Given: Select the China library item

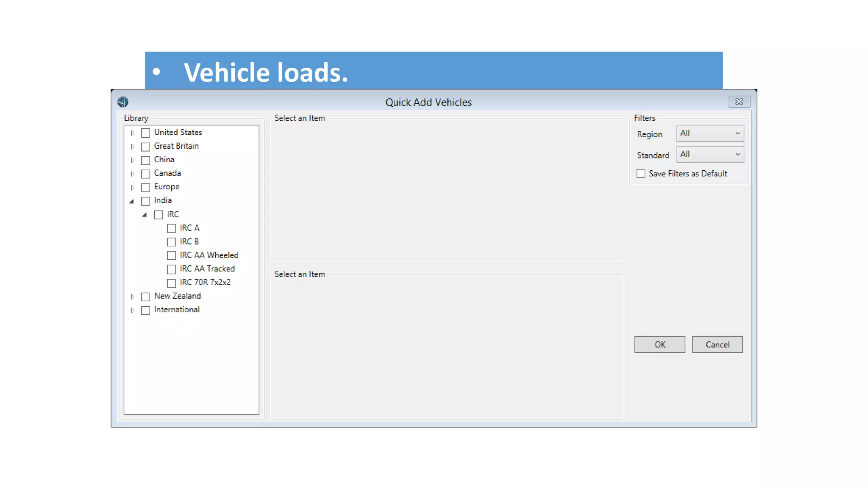Looking at the screenshot, I should point(164,160).
